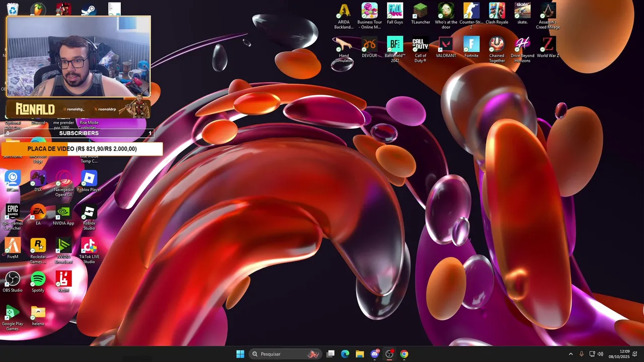Launch the Roblox Player icon
This screenshot has height=362, width=644.
click(x=89, y=181)
